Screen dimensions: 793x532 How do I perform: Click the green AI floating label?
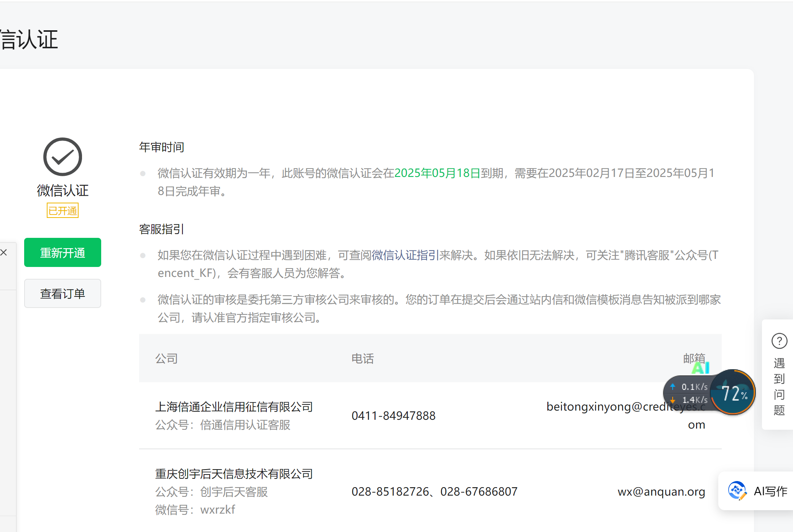[x=700, y=368]
